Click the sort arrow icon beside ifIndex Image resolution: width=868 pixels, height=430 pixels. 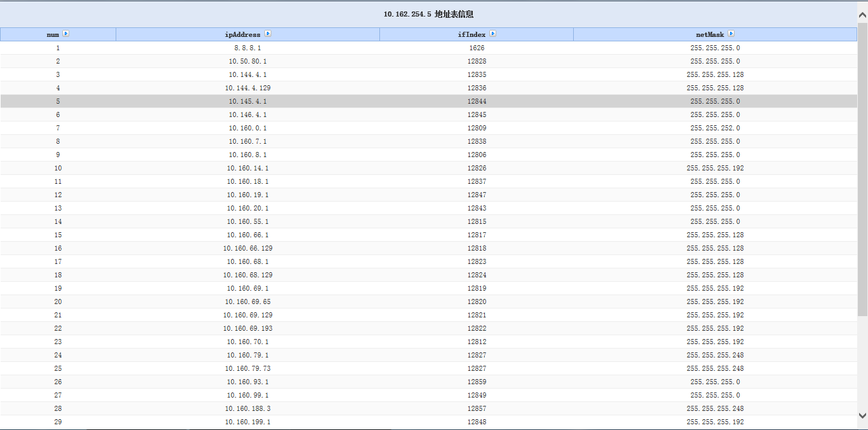(x=493, y=34)
